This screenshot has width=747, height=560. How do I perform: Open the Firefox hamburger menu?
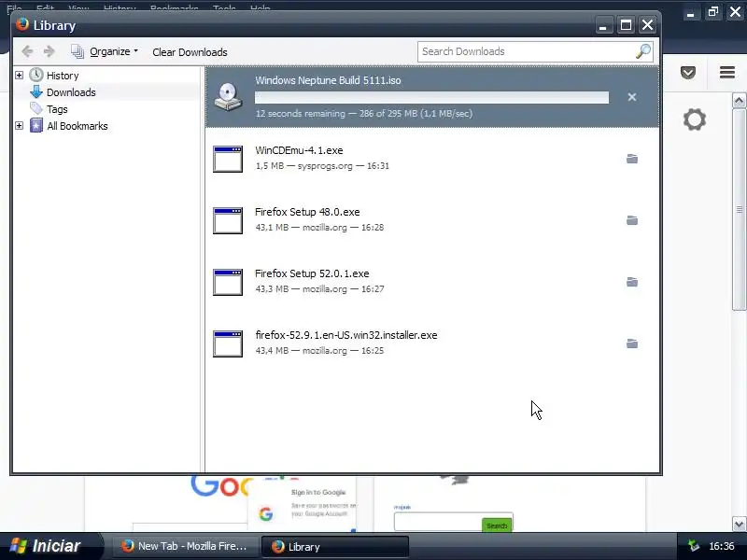[x=727, y=73]
